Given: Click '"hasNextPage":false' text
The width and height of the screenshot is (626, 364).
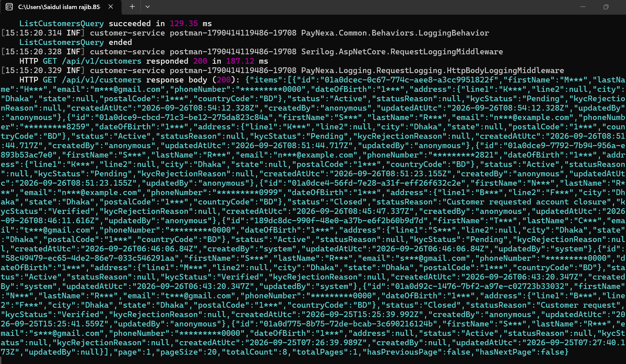Looking at the screenshot, I should (522, 352).
